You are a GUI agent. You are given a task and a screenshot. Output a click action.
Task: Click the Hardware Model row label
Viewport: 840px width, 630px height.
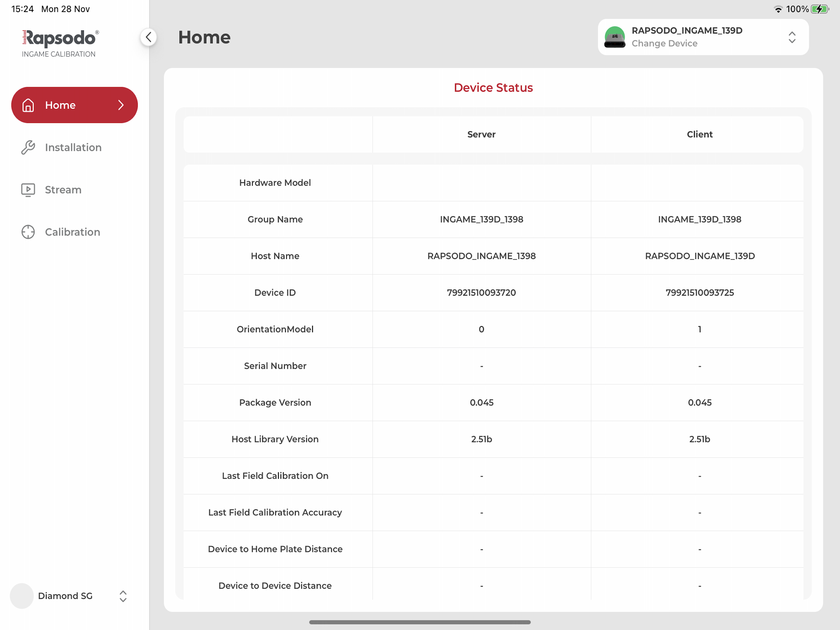pyautogui.click(x=275, y=183)
